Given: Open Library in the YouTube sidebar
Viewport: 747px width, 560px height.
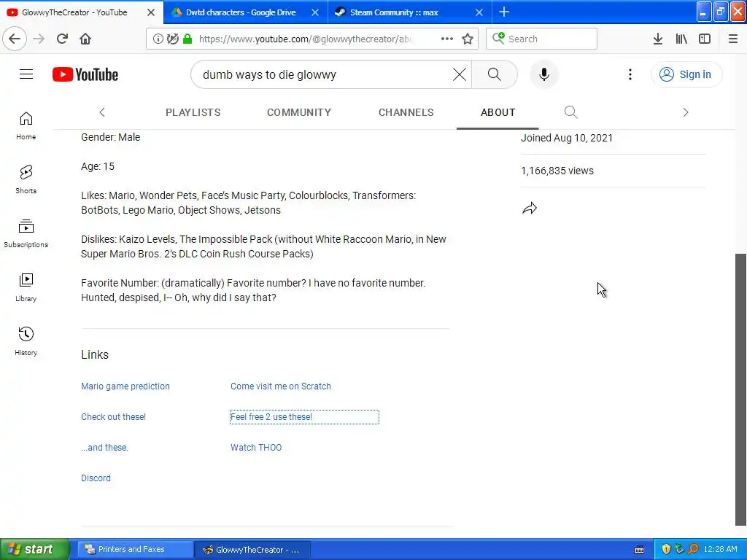Looking at the screenshot, I should click(x=26, y=287).
